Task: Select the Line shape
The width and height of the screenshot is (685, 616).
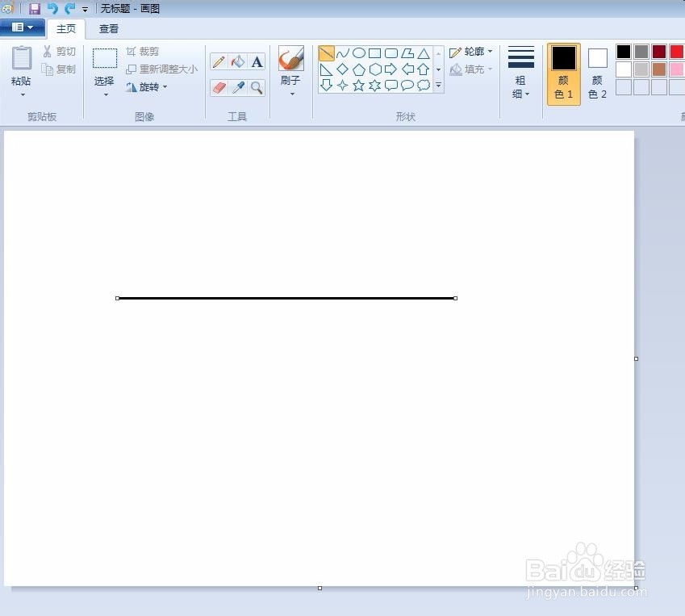Action: coord(326,53)
